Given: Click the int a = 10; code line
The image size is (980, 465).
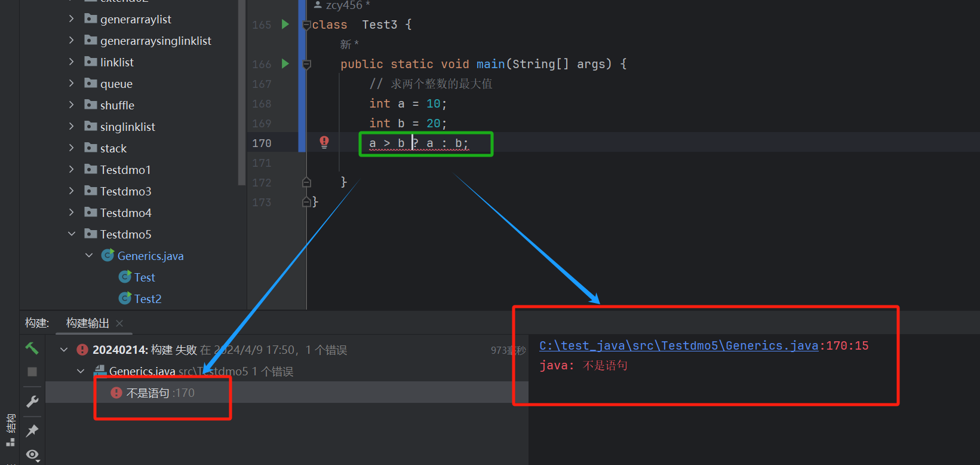Looking at the screenshot, I should 408,103.
